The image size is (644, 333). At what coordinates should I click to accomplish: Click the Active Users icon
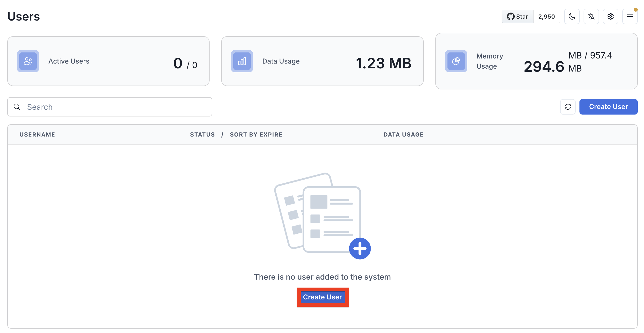point(28,61)
